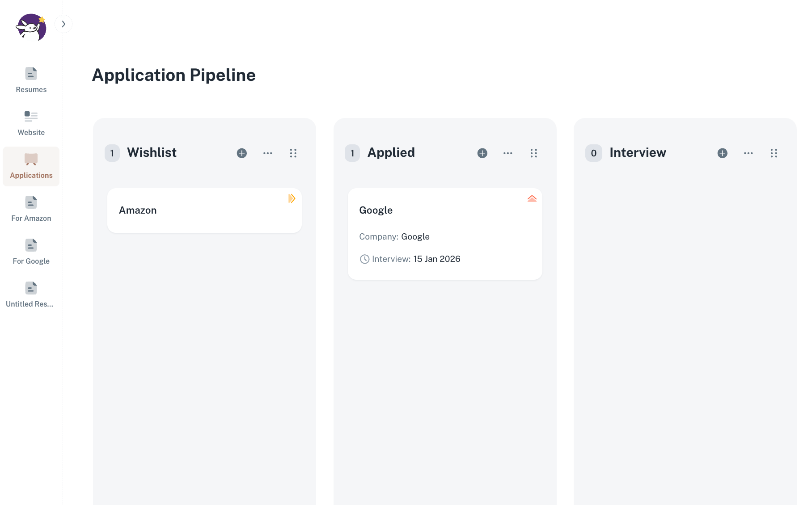Add a new card to the Wishlist column
812x505 pixels.
[241, 153]
